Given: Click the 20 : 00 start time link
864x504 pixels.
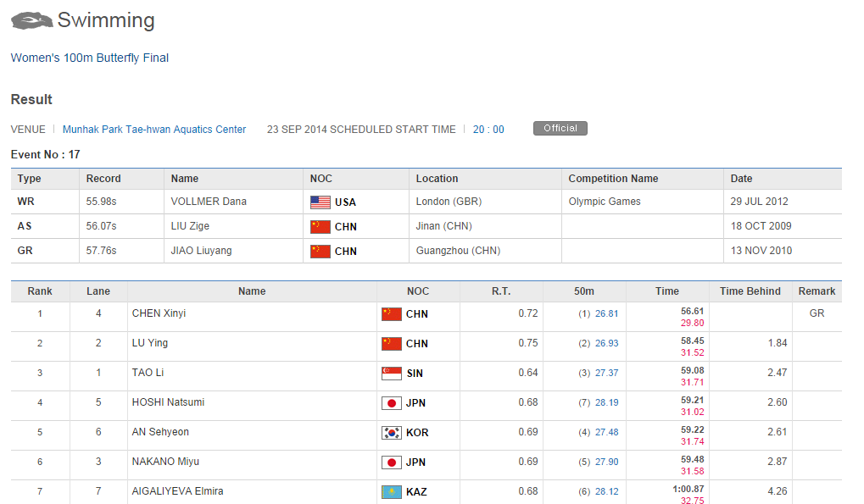Looking at the screenshot, I should (488, 130).
